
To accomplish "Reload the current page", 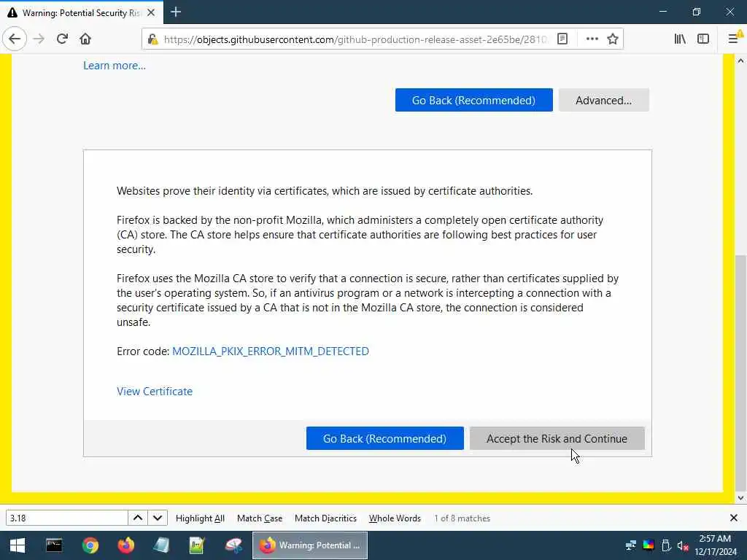I will [x=62, y=39].
